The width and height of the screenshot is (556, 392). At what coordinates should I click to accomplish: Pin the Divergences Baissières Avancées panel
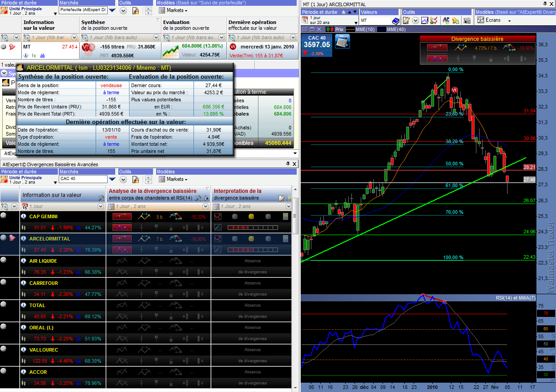(x=288, y=164)
